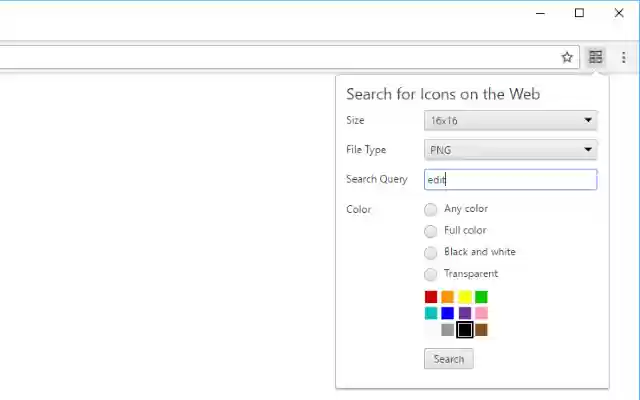
Task: Pick the brown color swatch
Action: [x=481, y=330]
